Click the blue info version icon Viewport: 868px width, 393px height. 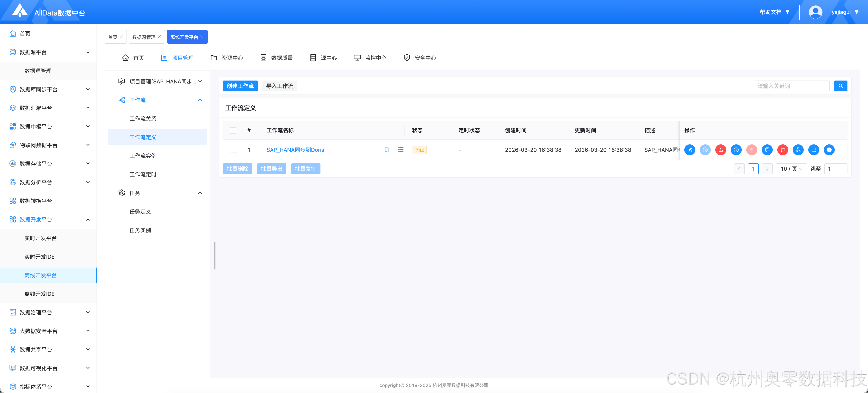click(829, 150)
